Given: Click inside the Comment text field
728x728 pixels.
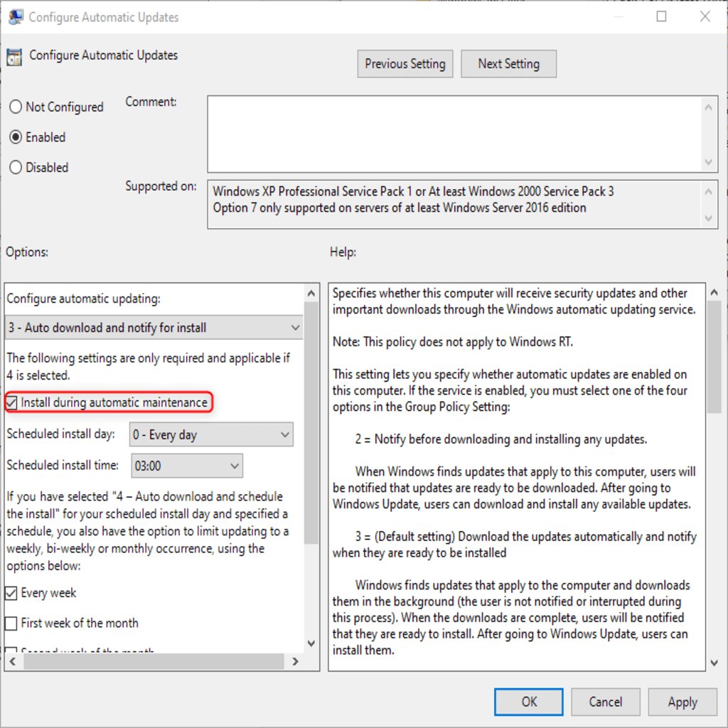Looking at the screenshot, I should coord(455,134).
